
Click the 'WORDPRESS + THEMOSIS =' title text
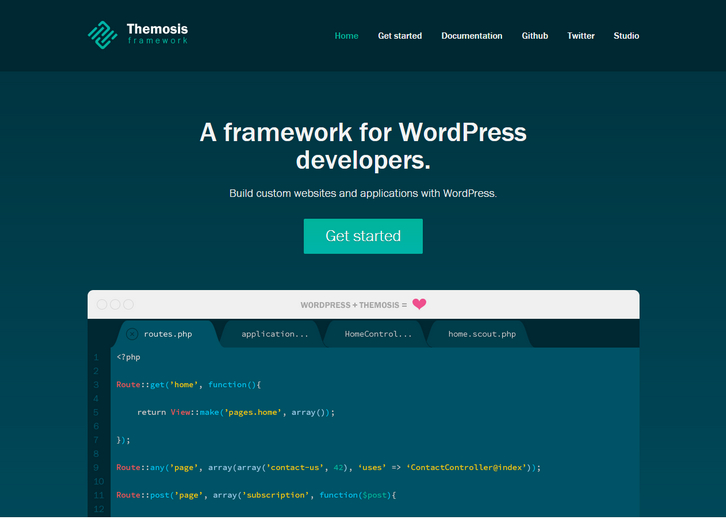pyautogui.click(x=353, y=304)
